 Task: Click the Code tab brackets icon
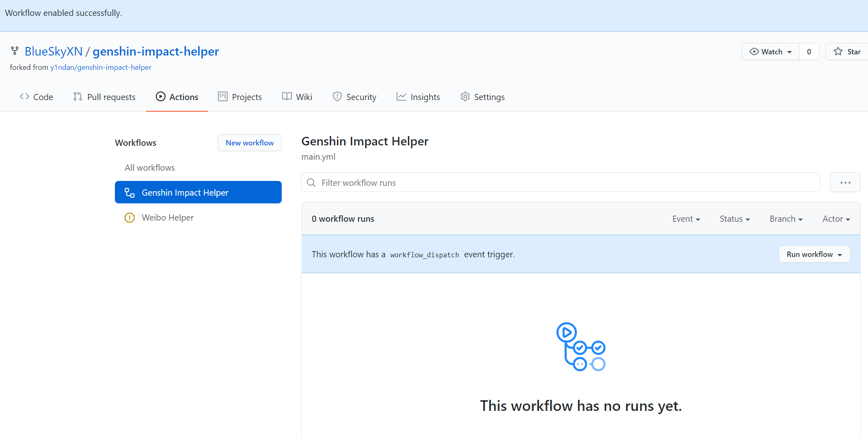click(25, 97)
